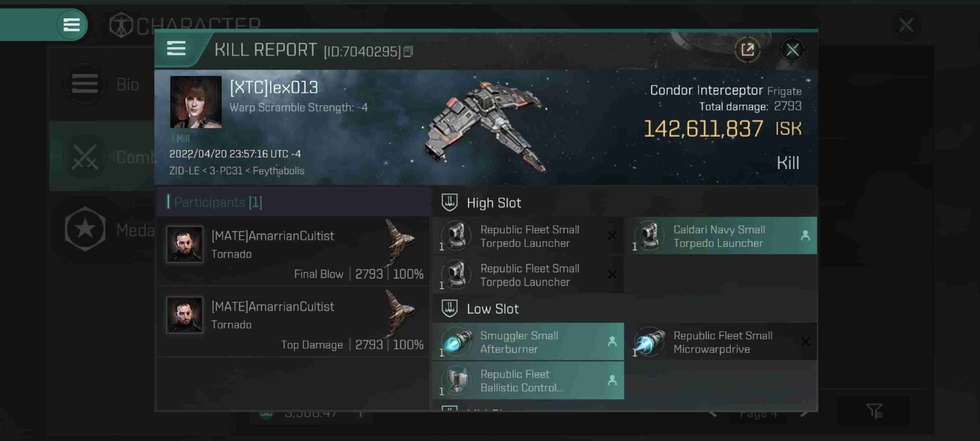This screenshot has height=441, width=980.
Task: Expand the kill report ID copy option
Action: (408, 51)
